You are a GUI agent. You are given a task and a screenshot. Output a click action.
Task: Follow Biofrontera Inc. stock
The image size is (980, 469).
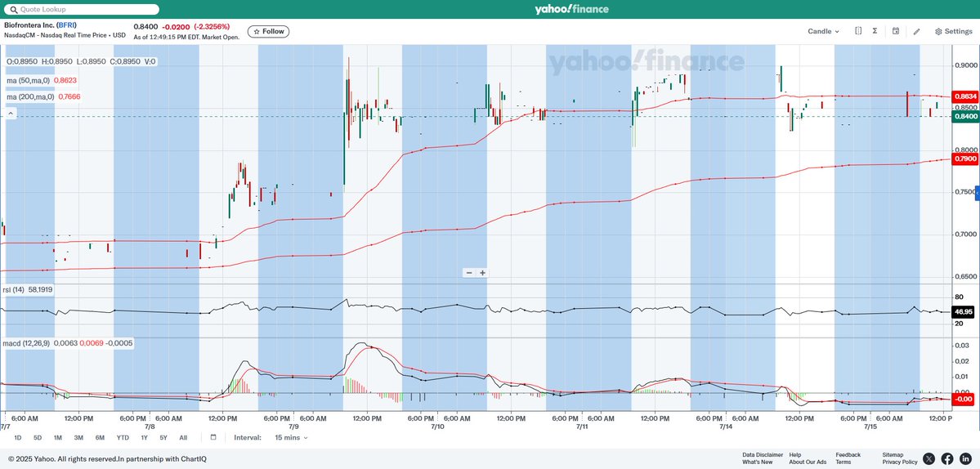269,31
